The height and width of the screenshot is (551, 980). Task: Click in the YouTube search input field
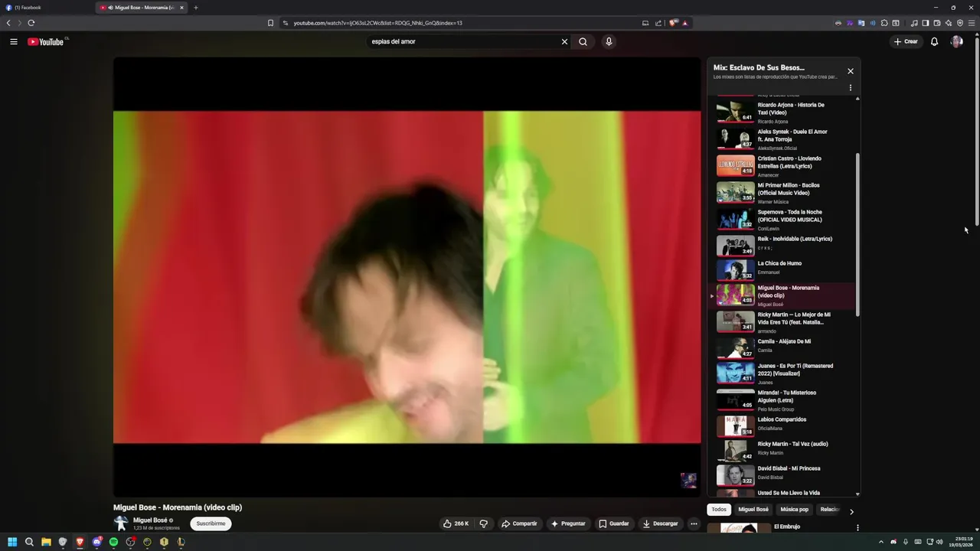coord(463,41)
